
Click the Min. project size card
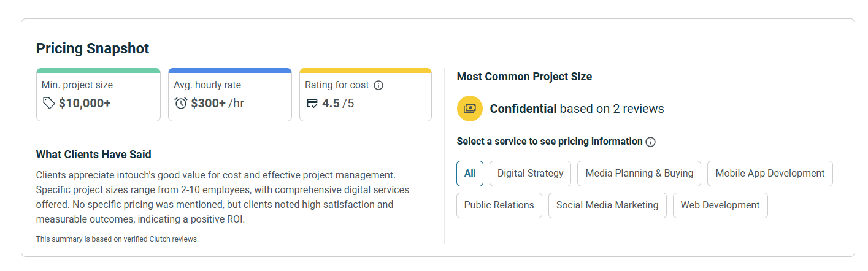tap(98, 94)
